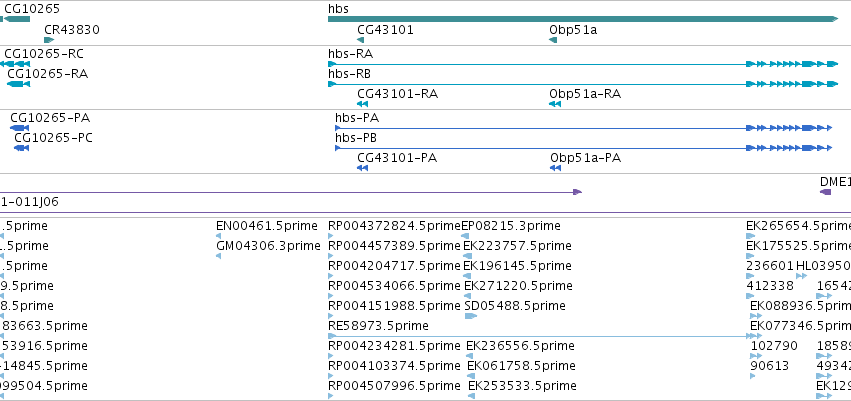The height and width of the screenshot is (401, 851).
Task: Click the CG10265 gene glyph
Action: click(x=16, y=19)
